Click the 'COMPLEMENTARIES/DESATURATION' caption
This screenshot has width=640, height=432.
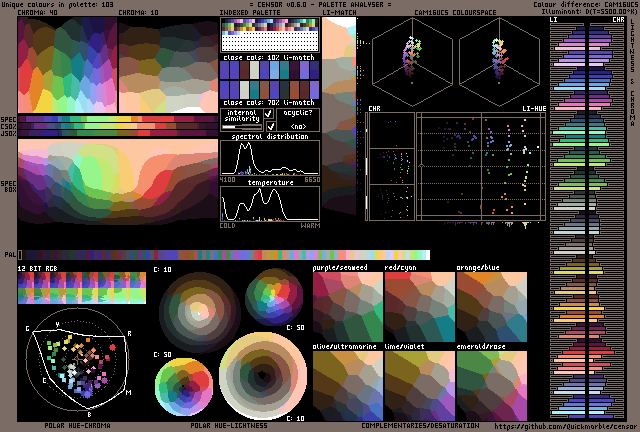(420, 426)
